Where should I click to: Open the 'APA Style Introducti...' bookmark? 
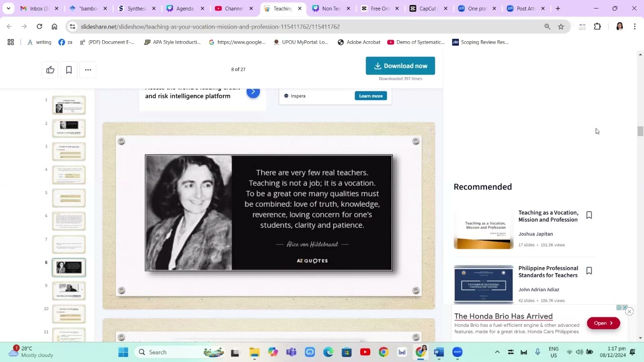click(x=172, y=42)
